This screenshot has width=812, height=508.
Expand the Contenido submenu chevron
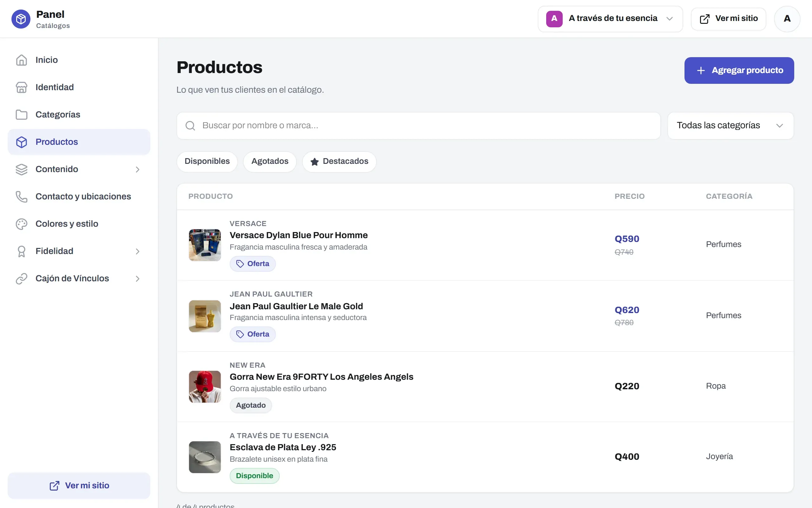pyautogui.click(x=137, y=169)
